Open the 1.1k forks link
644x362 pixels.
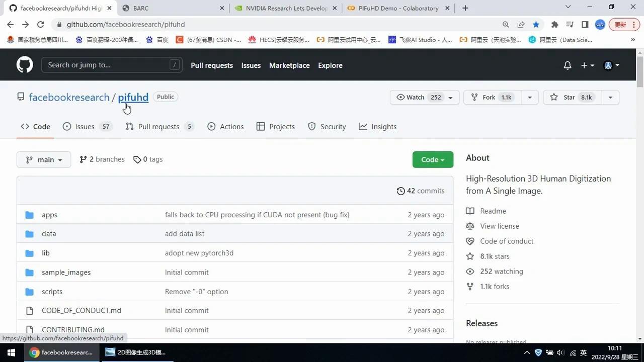[495, 287]
